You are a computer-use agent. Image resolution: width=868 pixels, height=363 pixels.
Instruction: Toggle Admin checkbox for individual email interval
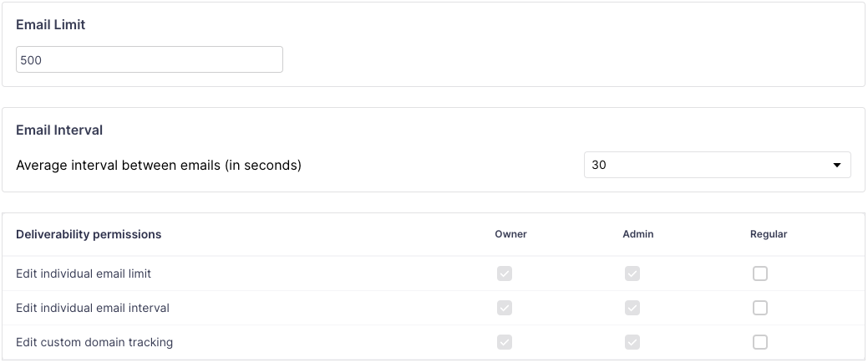pos(632,308)
